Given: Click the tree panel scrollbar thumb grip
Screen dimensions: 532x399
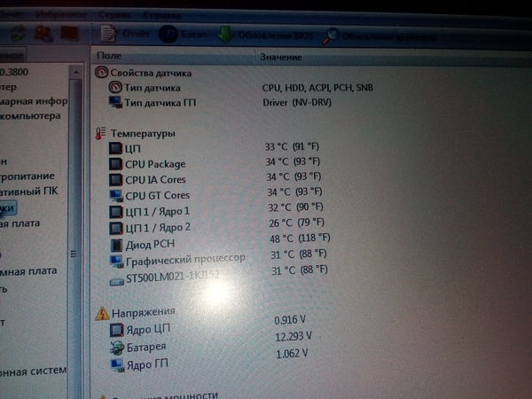Looking at the screenshot, I should [x=74, y=254].
